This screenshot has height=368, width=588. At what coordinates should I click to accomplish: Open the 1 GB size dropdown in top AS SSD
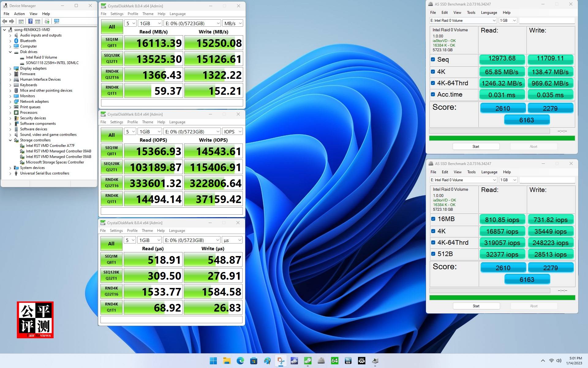pyautogui.click(x=508, y=21)
